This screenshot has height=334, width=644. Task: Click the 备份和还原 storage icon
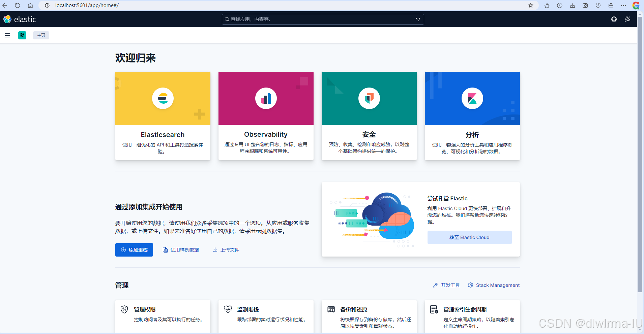(x=331, y=309)
